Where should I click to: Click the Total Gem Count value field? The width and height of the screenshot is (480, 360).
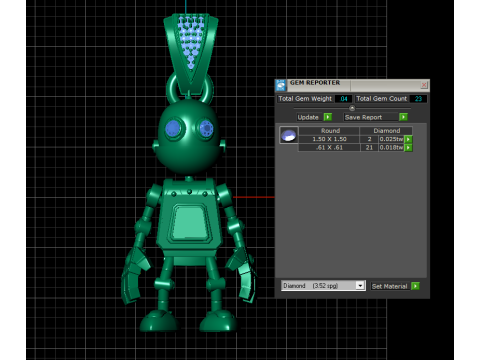tap(418, 99)
